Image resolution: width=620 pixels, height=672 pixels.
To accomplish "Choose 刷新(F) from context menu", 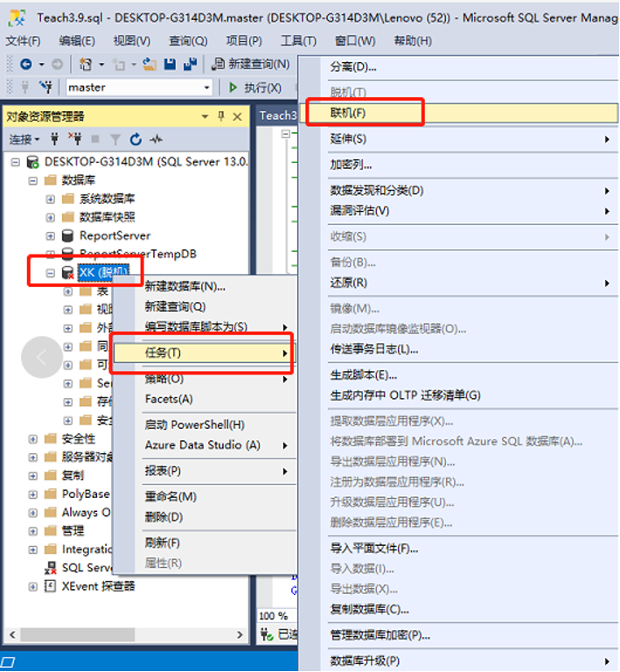I will point(162,543).
